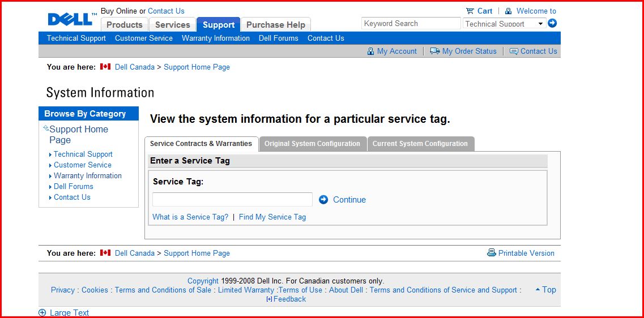This screenshot has width=644, height=318.
Task: Click Technical Support in sidebar
Action: [83, 154]
